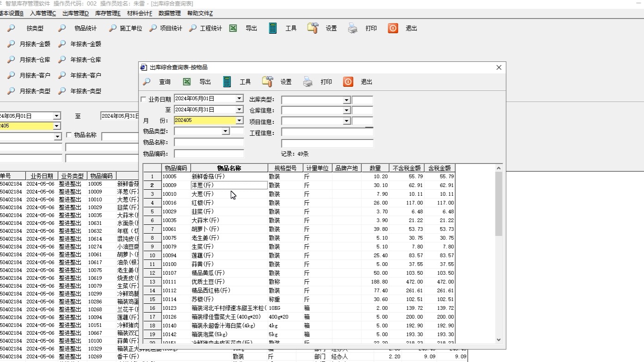Image resolution: width=644 pixels, height=362 pixels.
Task: Select the 精品西红柿(斤) cell
Action: point(229,290)
